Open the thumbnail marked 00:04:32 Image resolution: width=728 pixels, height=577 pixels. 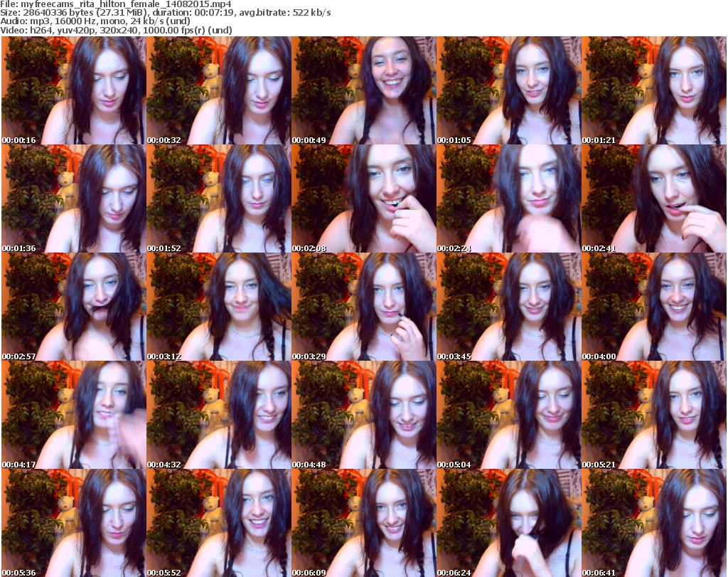[219, 415]
